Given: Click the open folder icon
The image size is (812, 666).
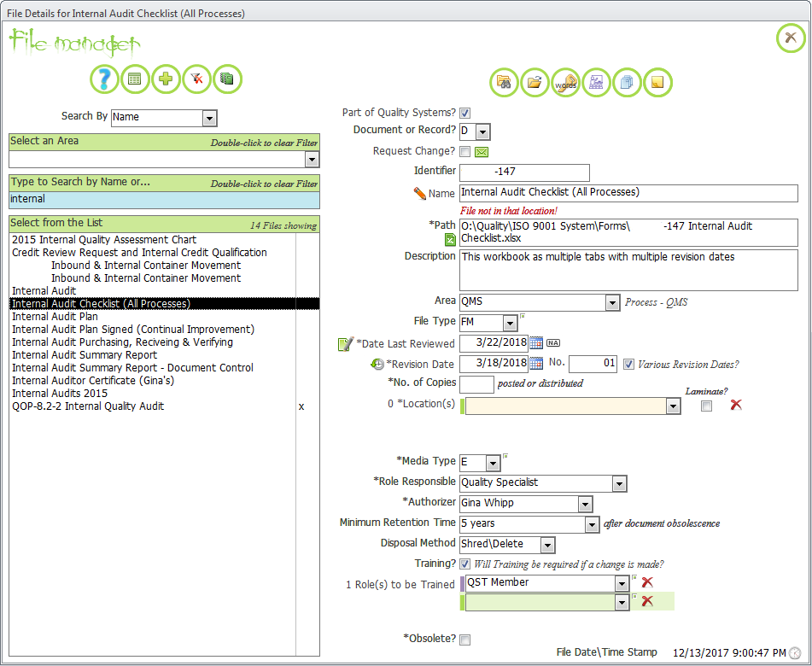Looking at the screenshot, I should point(535,82).
